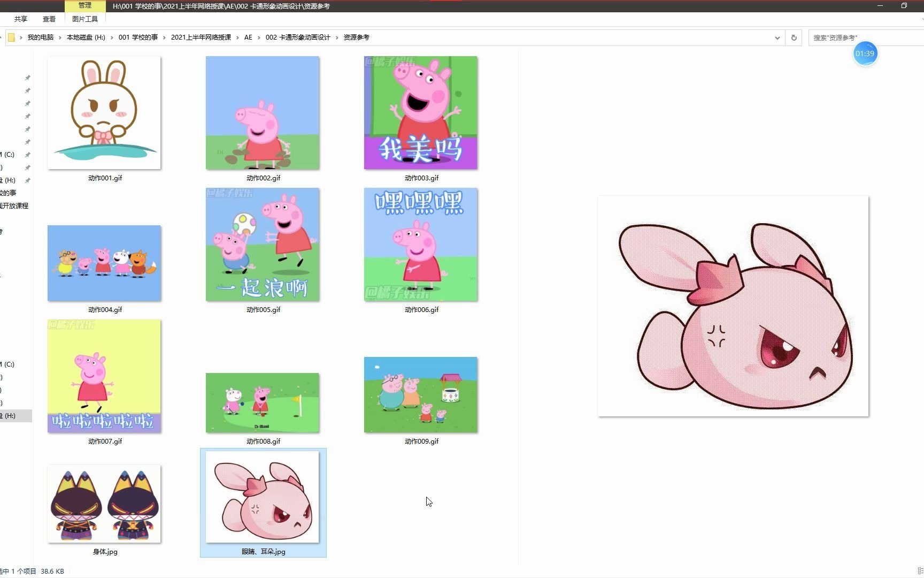Expand chevron after AE breadcrumb
The image size is (924, 578).
[259, 37]
